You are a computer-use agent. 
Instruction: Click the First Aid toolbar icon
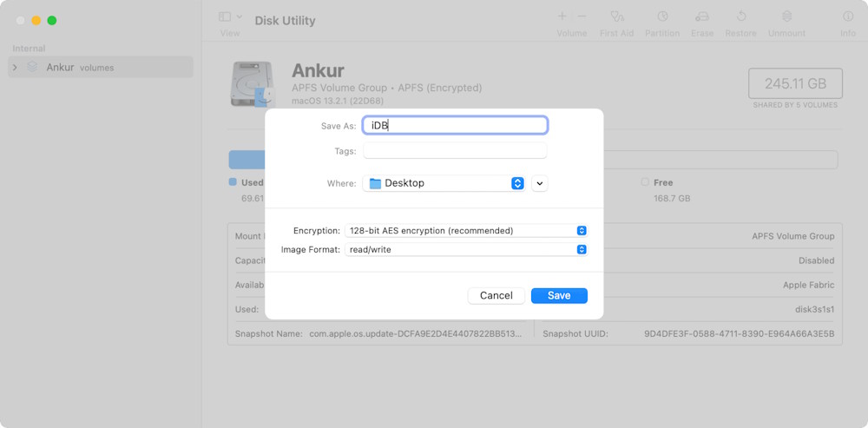click(x=617, y=16)
